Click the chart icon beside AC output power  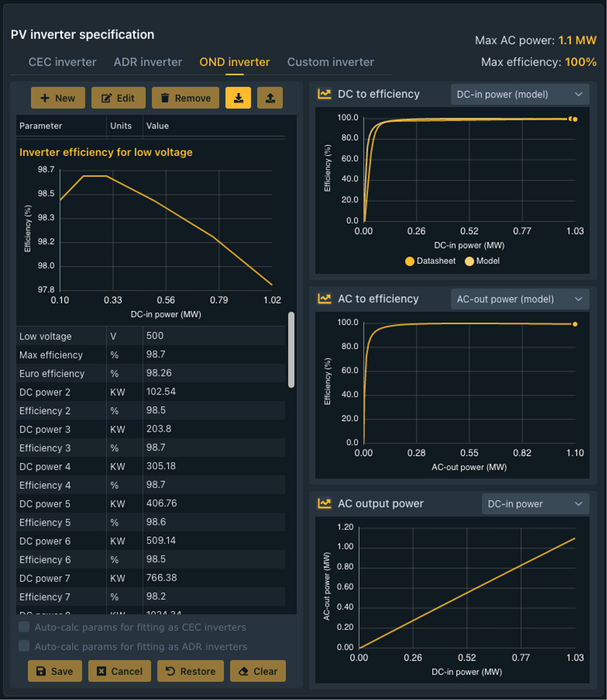(x=325, y=504)
